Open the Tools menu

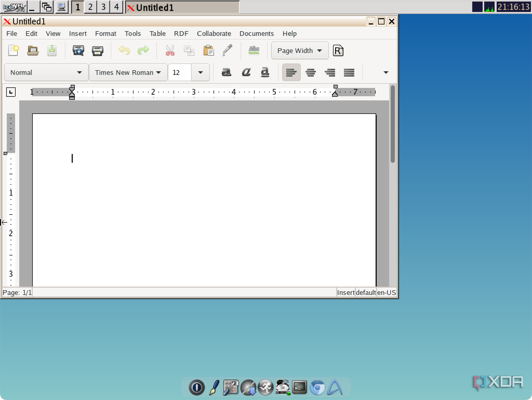coord(132,34)
